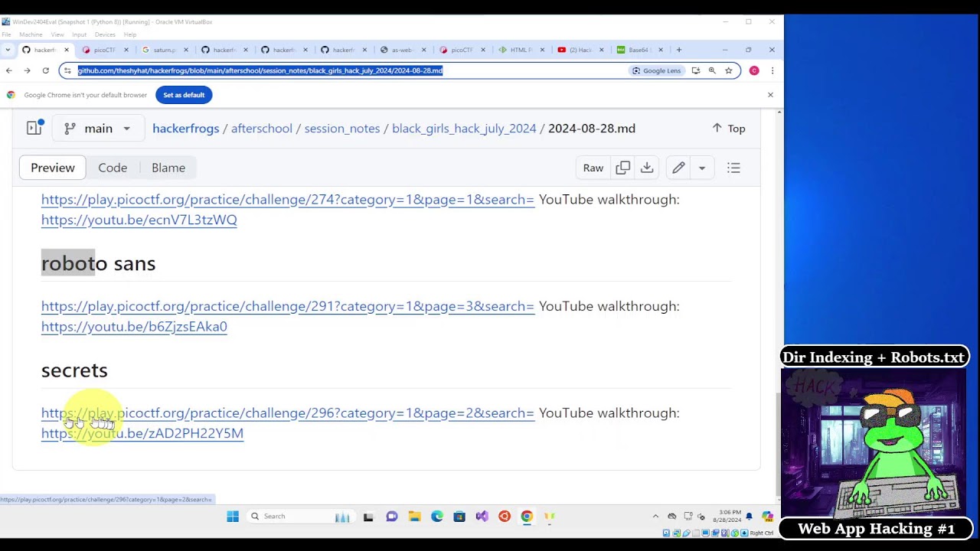Open picoCTF challenge 274 link
The height and width of the screenshot is (551, 980).
288,199
